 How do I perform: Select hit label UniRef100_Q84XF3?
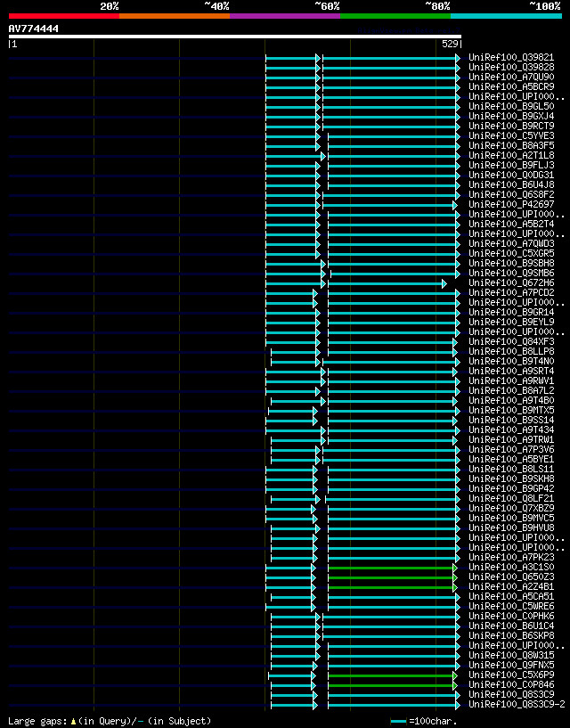point(511,341)
